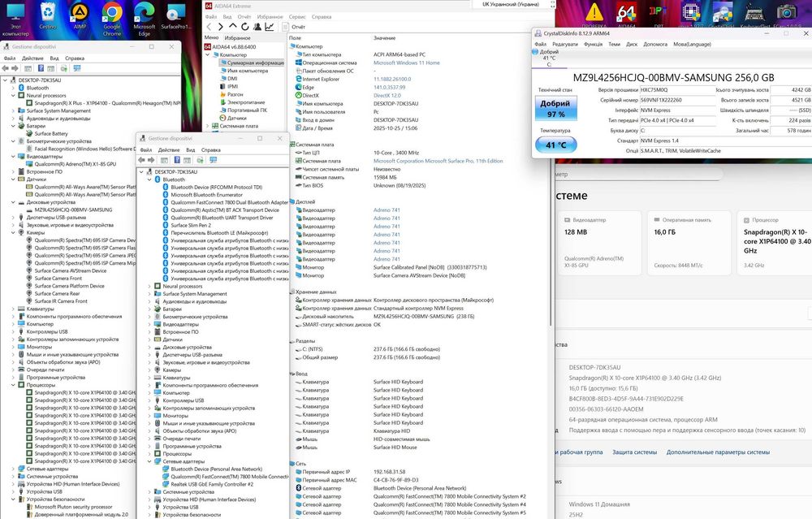Click the Защита системы link
The height and width of the screenshot is (519, 812).
[634, 452]
